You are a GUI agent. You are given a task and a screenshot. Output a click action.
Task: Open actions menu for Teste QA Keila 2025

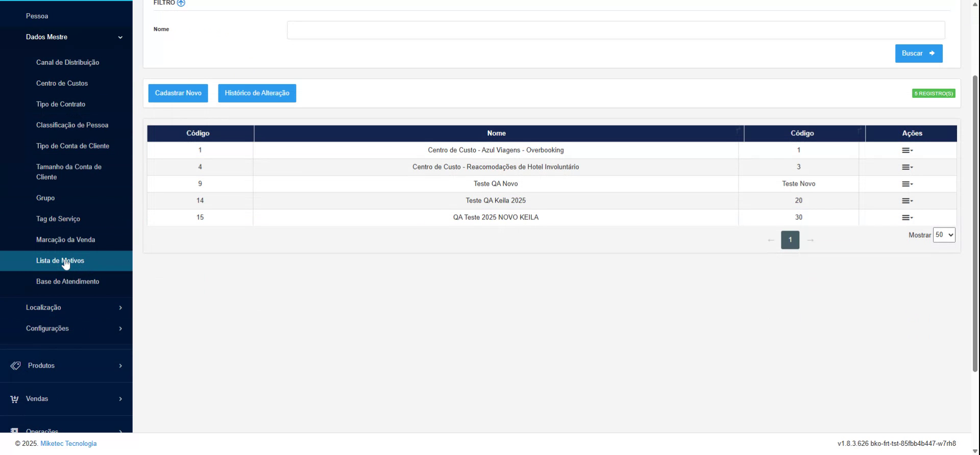pos(907,201)
